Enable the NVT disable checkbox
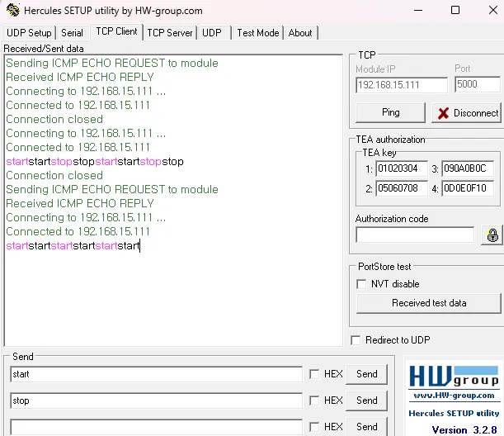Viewport: 504px width, 436px height. (361, 284)
